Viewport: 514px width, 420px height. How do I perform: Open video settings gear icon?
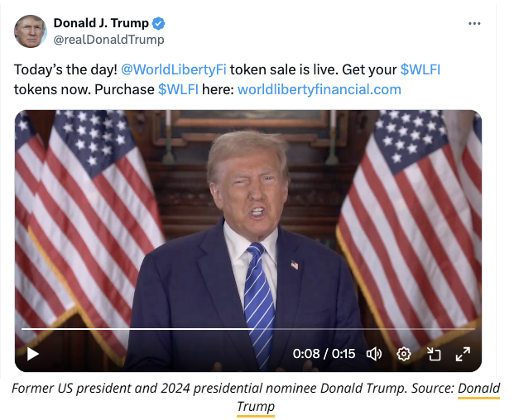coord(404,354)
